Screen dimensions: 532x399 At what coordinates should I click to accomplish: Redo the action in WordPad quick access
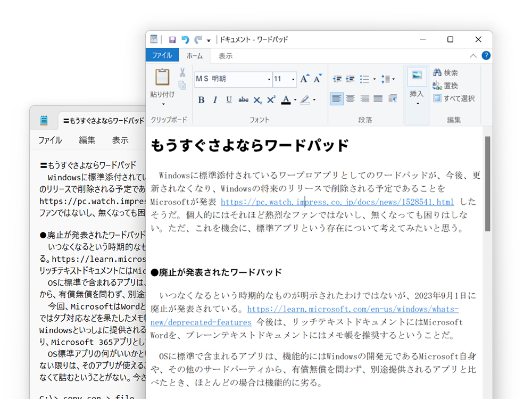coord(198,40)
